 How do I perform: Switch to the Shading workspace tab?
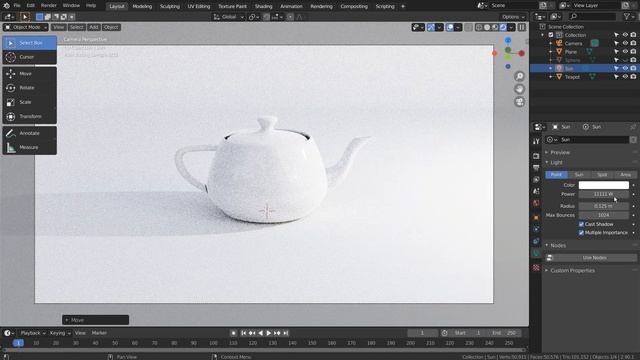tap(263, 6)
